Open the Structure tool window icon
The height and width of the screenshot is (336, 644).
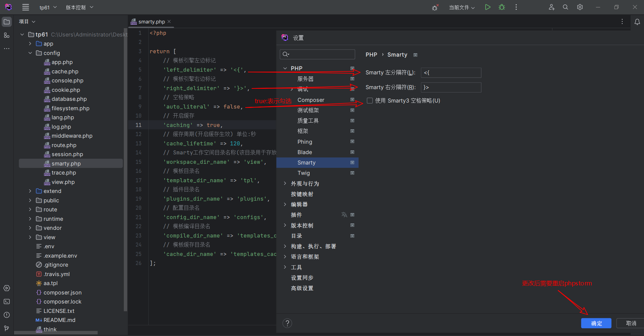point(7,35)
